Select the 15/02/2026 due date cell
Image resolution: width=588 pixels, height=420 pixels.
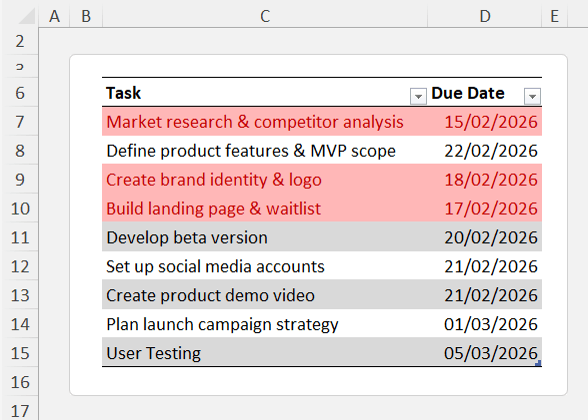(484, 122)
